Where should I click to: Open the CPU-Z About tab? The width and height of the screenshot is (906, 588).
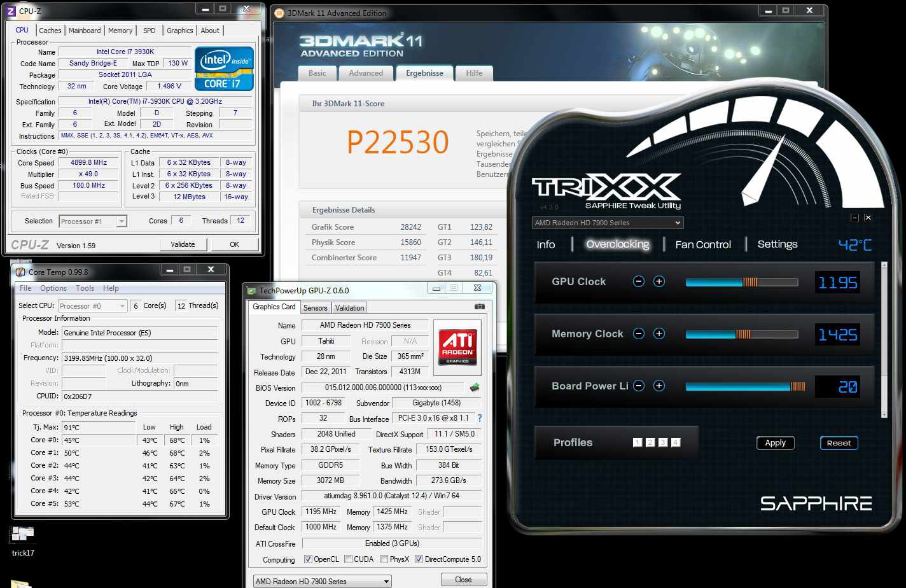click(210, 31)
